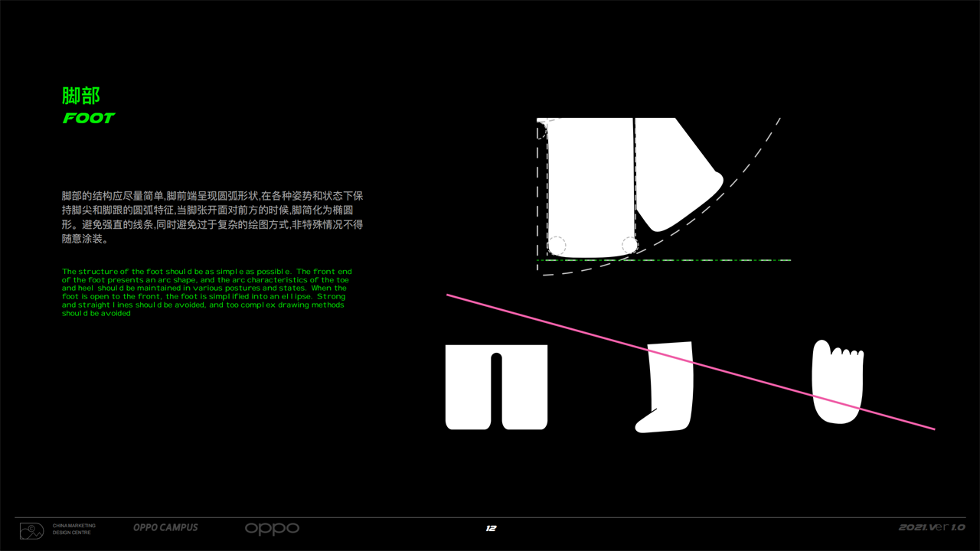Click page number 12 in footer
This screenshot has width=980, height=551.
click(491, 528)
